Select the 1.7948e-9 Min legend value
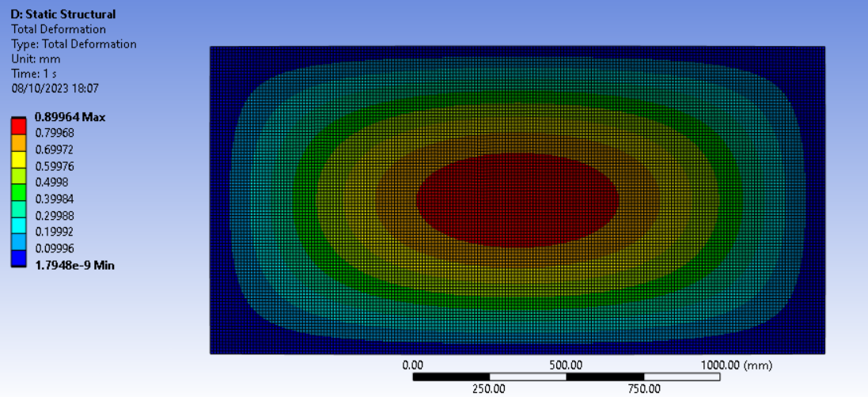The height and width of the screenshot is (397, 868). 74,266
